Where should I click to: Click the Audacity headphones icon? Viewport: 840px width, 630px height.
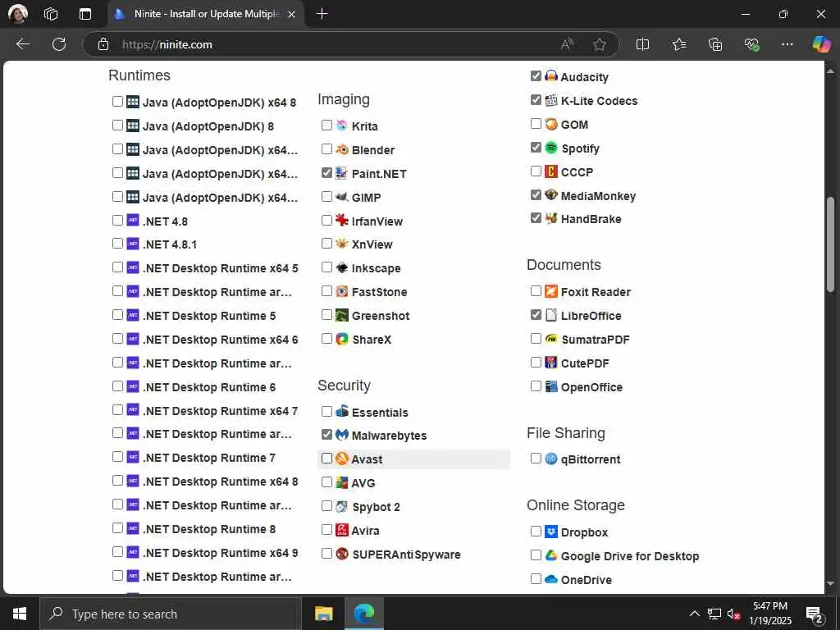coord(551,76)
